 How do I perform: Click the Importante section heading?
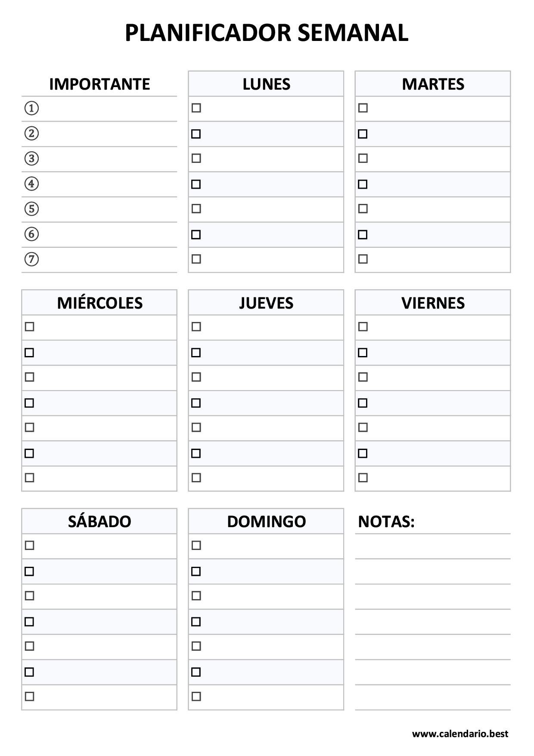click(x=99, y=84)
